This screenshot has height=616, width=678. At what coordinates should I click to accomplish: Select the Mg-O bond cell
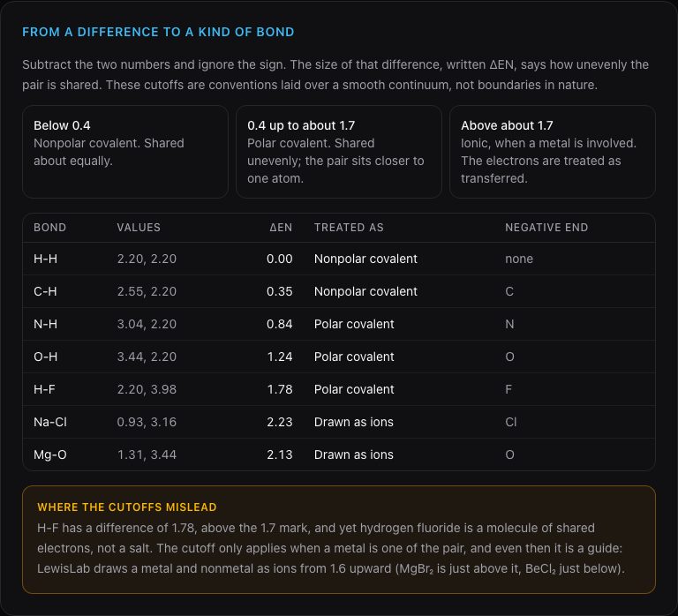pyautogui.click(x=50, y=454)
